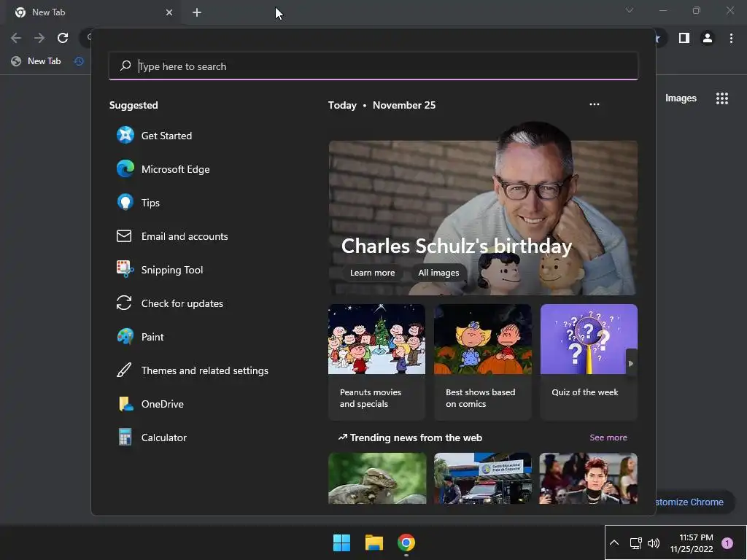
Task: Click Images link in Chrome page
Action: click(681, 98)
